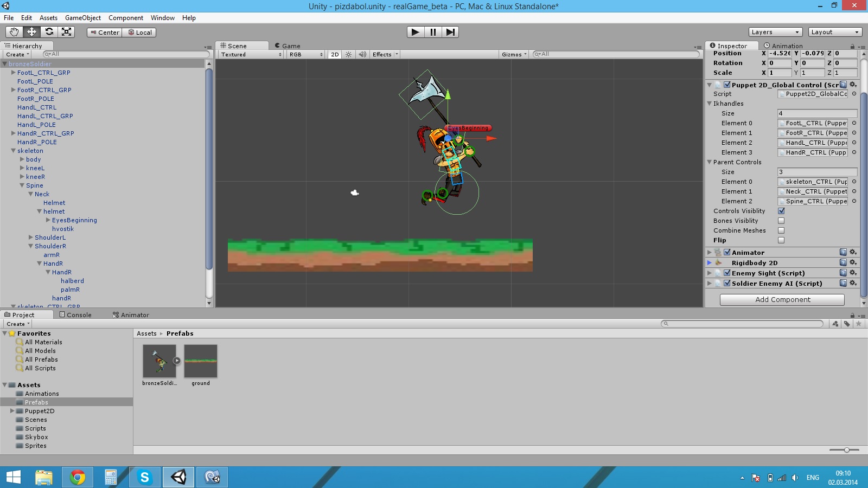Switch pivot to Local mode
Screen dimensions: 868x488
pyautogui.click(x=139, y=32)
